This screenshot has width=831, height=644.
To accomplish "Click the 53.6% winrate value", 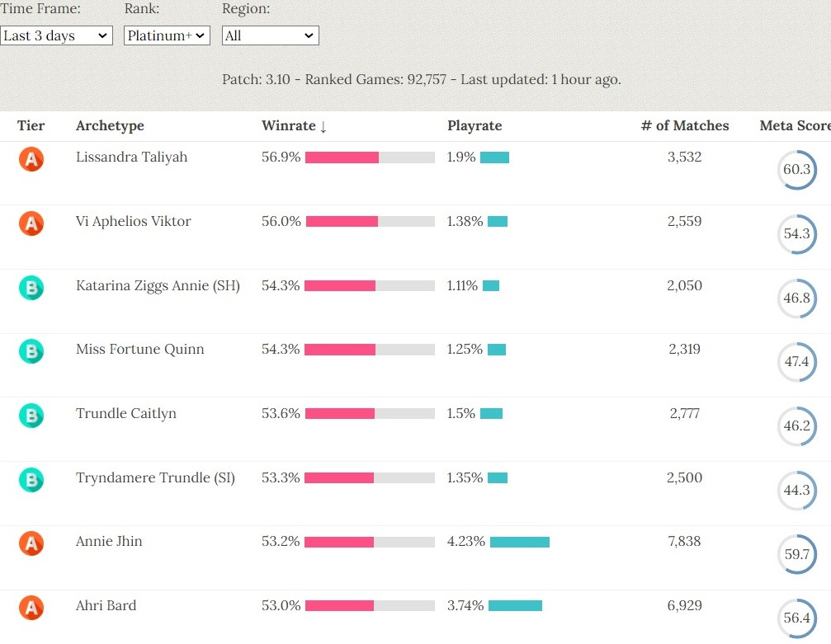I will (x=281, y=413).
